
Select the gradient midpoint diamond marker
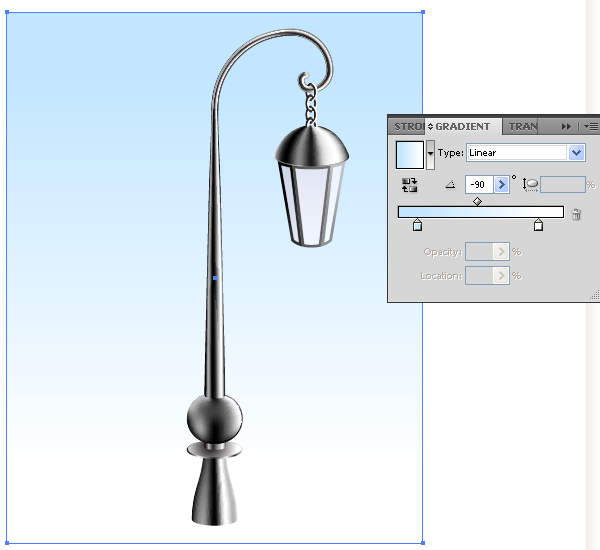[x=477, y=201]
